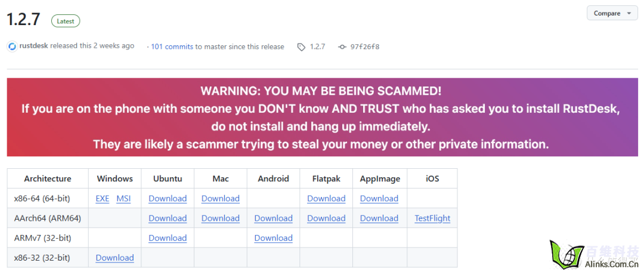
Task: Download the Windows x86-64 MSI
Action: tap(123, 199)
